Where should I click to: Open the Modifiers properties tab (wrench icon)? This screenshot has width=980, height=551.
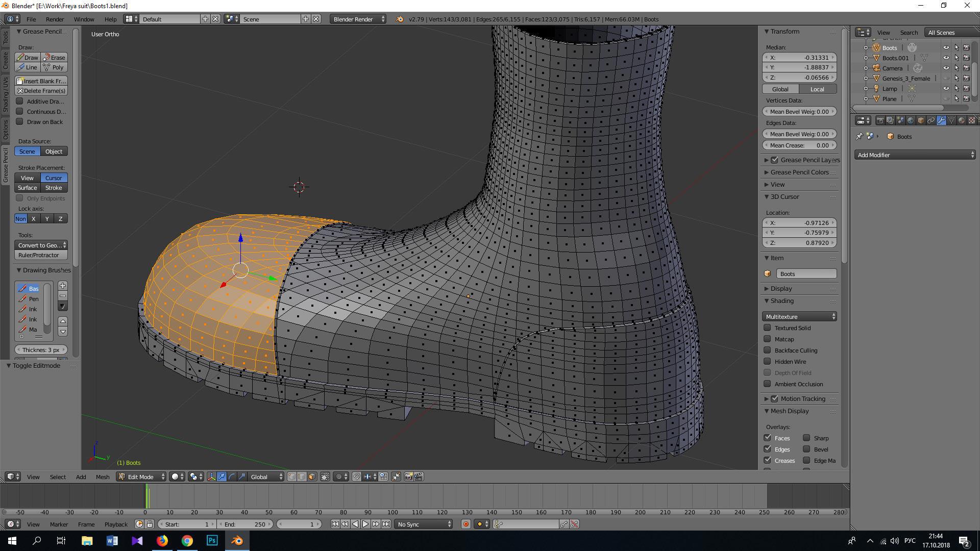pyautogui.click(x=941, y=120)
